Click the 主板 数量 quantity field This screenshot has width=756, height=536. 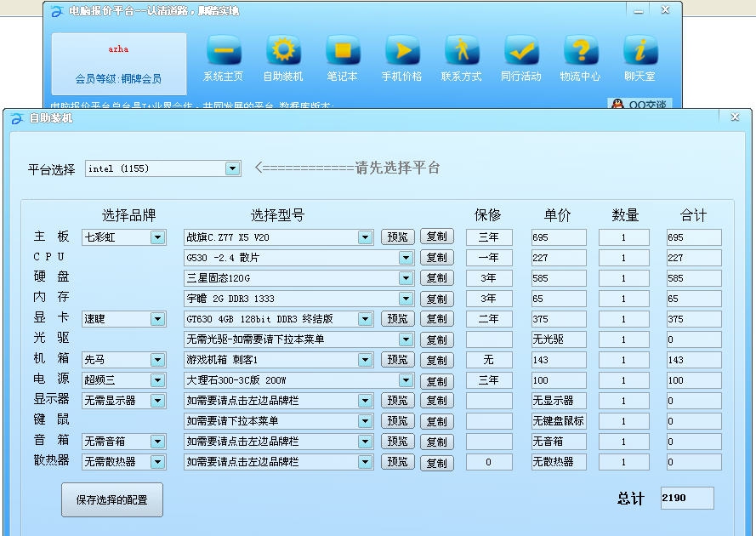click(x=624, y=237)
